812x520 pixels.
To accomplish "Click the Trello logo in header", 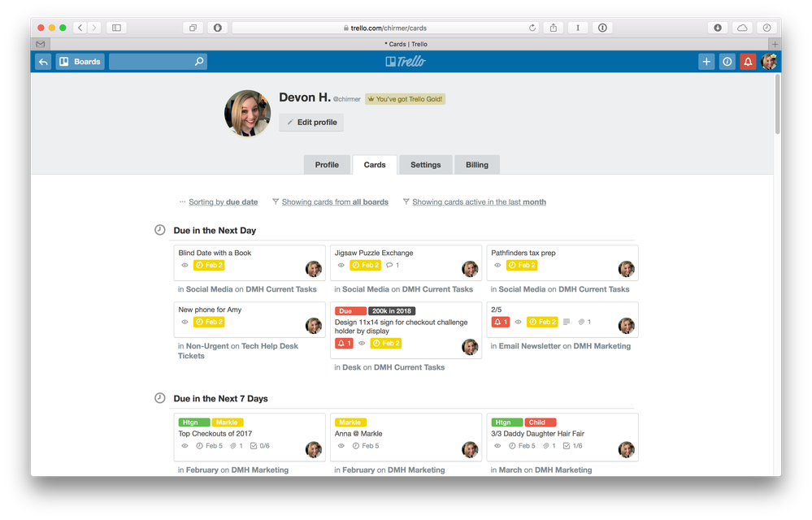I will point(406,62).
